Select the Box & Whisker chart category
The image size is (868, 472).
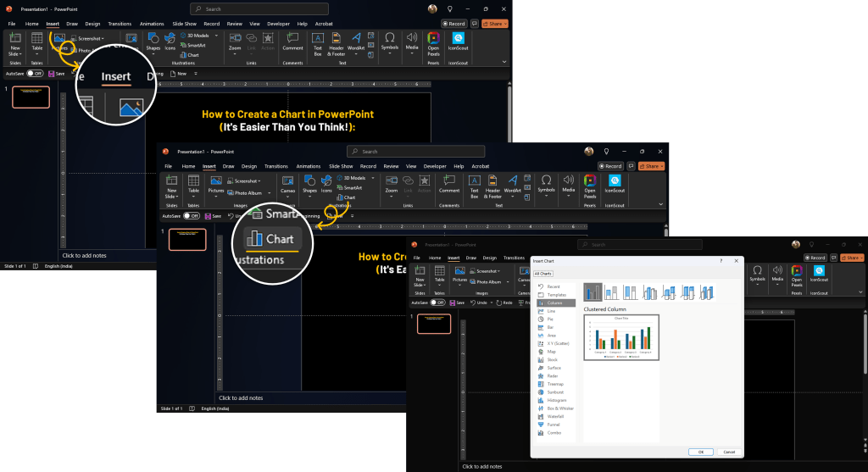559,408
